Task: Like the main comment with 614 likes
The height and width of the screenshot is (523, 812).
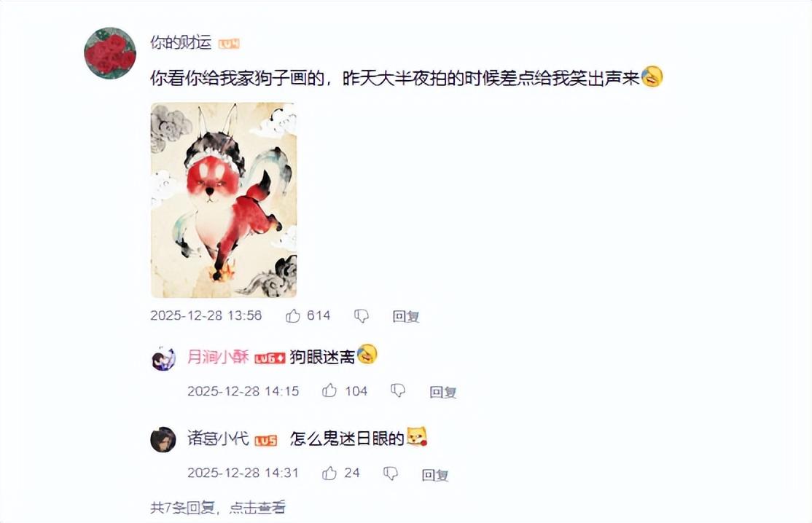Action: point(293,315)
